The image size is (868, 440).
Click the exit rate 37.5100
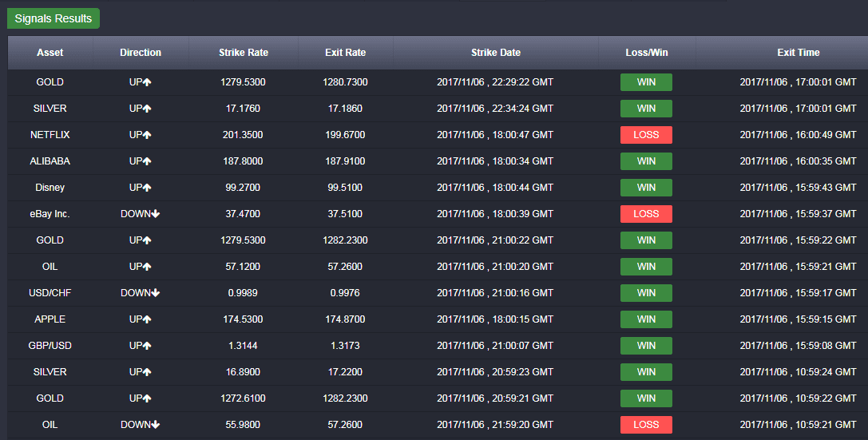345,214
